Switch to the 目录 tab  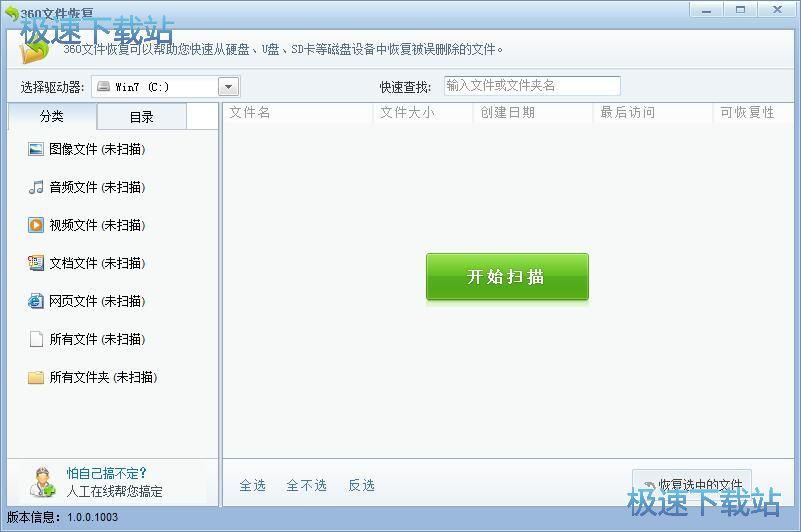[x=142, y=117]
